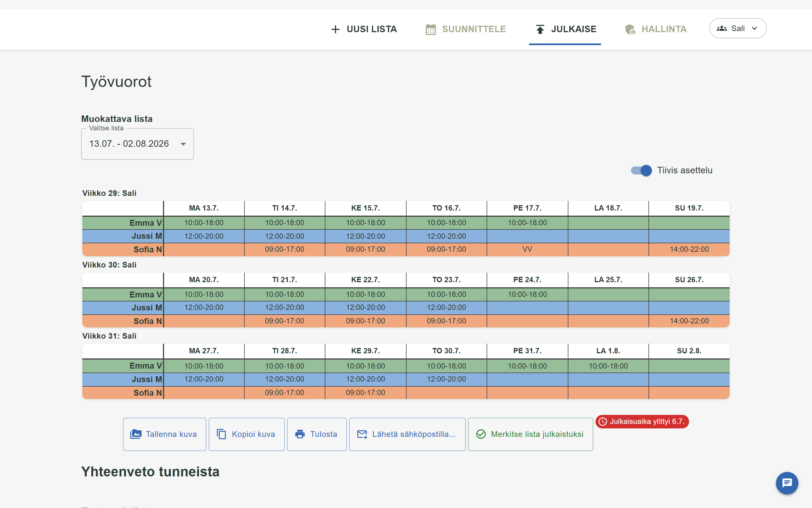Click Sofia N's 09:00-17:00 shift on TI 14.7.
The height and width of the screenshot is (508, 812).
tap(284, 249)
